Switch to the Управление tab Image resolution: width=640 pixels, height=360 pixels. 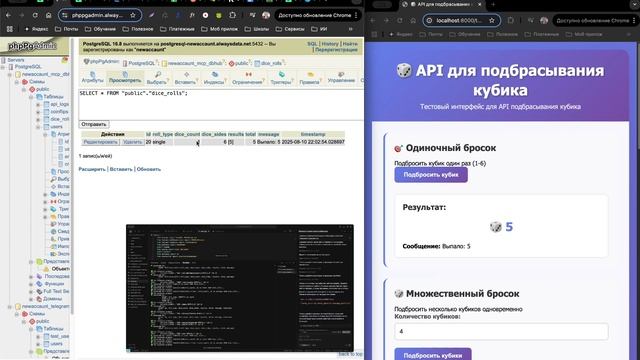(341, 77)
